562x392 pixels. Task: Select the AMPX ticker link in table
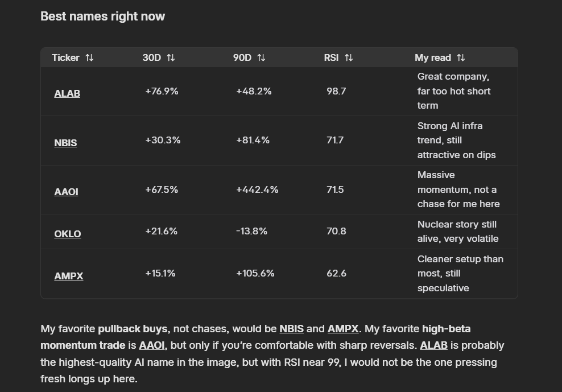[x=69, y=276]
